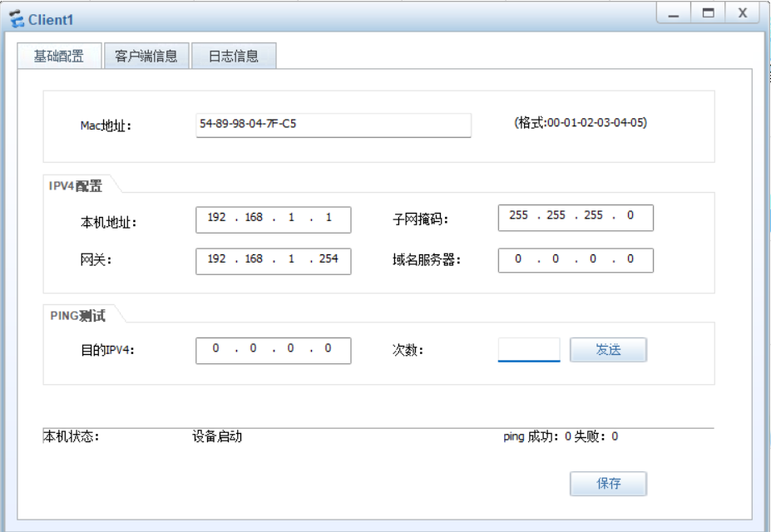Viewport: 771px width, 532px height.
Task: Click the 保存 button
Action: pos(608,484)
